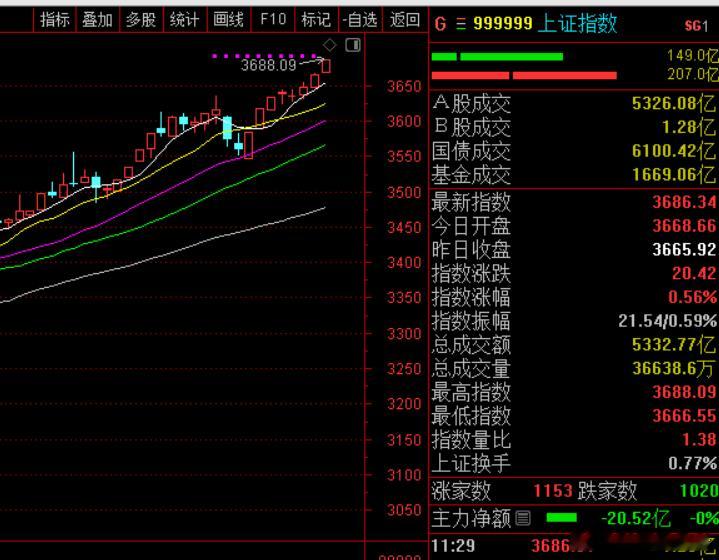
Task: Click the 指数涨跌 value 20.42
Action: click(x=694, y=274)
